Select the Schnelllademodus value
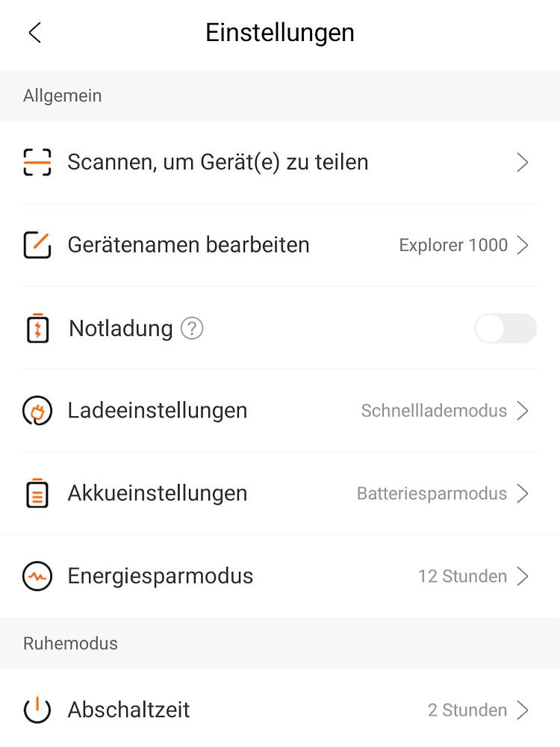This screenshot has width=560, height=747. (434, 411)
